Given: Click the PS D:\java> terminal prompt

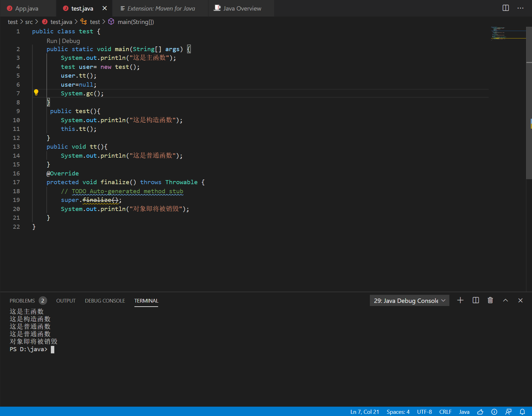Looking at the screenshot, I should [28, 349].
